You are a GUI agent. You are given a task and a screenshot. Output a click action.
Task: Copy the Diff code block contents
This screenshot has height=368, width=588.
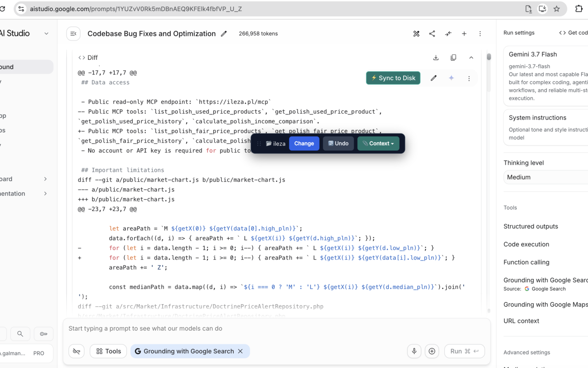click(453, 57)
